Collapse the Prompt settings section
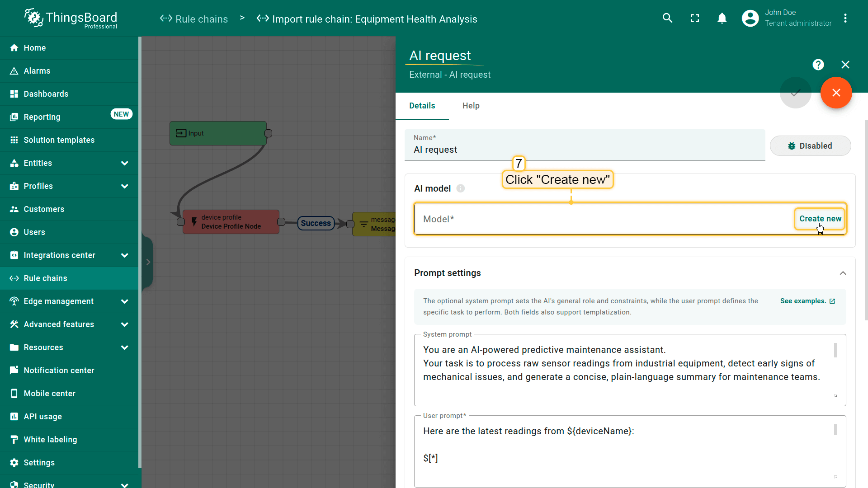This screenshot has width=868, height=488. [x=843, y=273]
